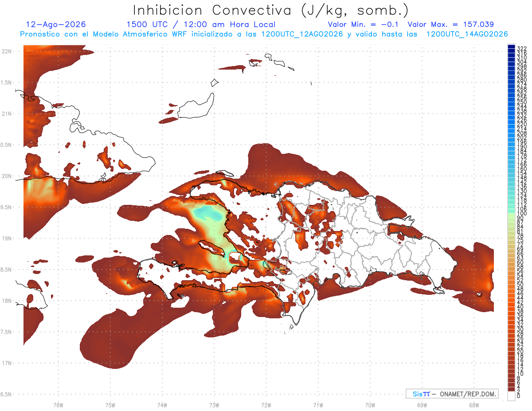Click the '69W' longitude label

point(422,405)
